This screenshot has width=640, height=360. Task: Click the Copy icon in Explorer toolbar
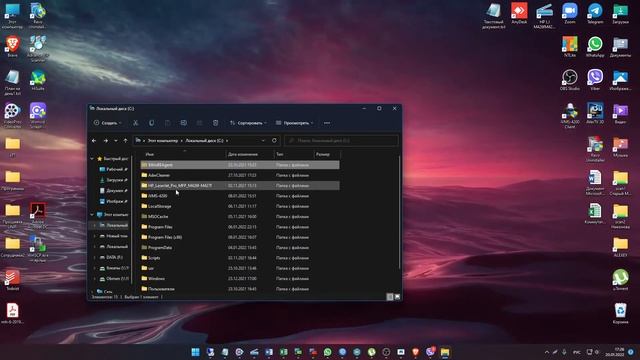point(151,123)
